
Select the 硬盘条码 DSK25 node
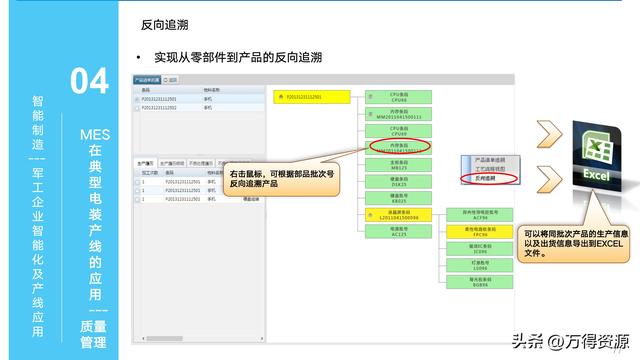click(x=398, y=182)
